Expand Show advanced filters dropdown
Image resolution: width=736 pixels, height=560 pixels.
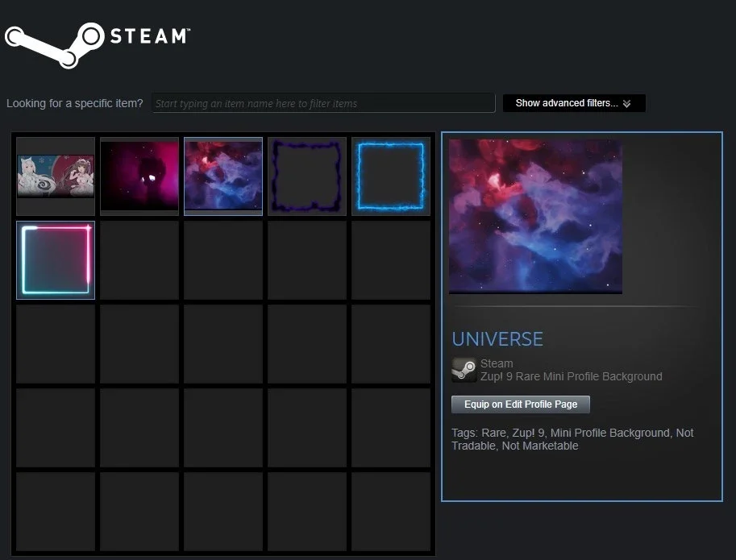(x=574, y=103)
